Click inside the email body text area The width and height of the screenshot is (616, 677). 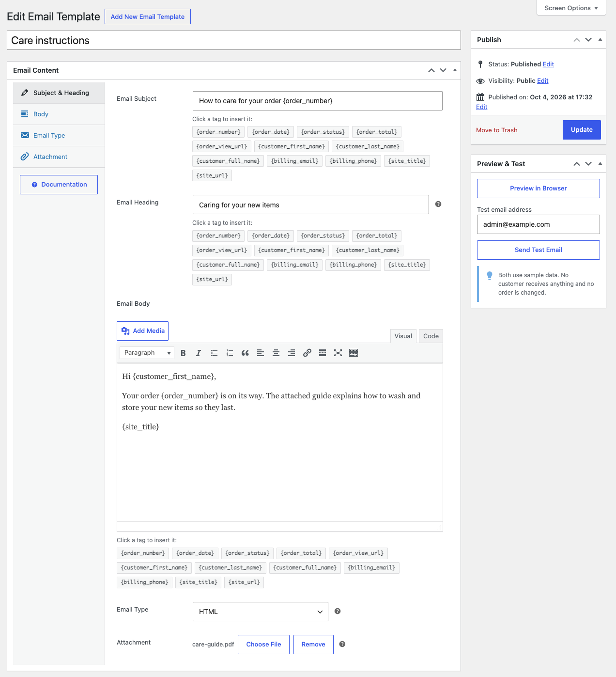[x=280, y=442]
